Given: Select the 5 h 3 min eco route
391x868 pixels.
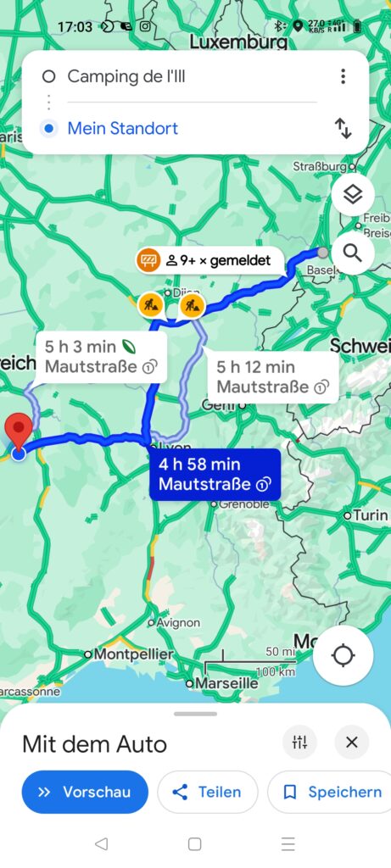Looking at the screenshot, I should coord(101,357).
